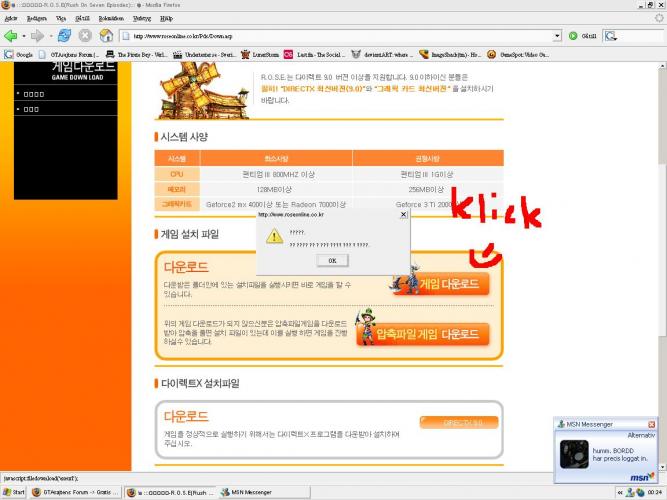The width and height of the screenshot is (667, 500).
Task: Click the MSN popup login message text
Action: click(619, 454)
